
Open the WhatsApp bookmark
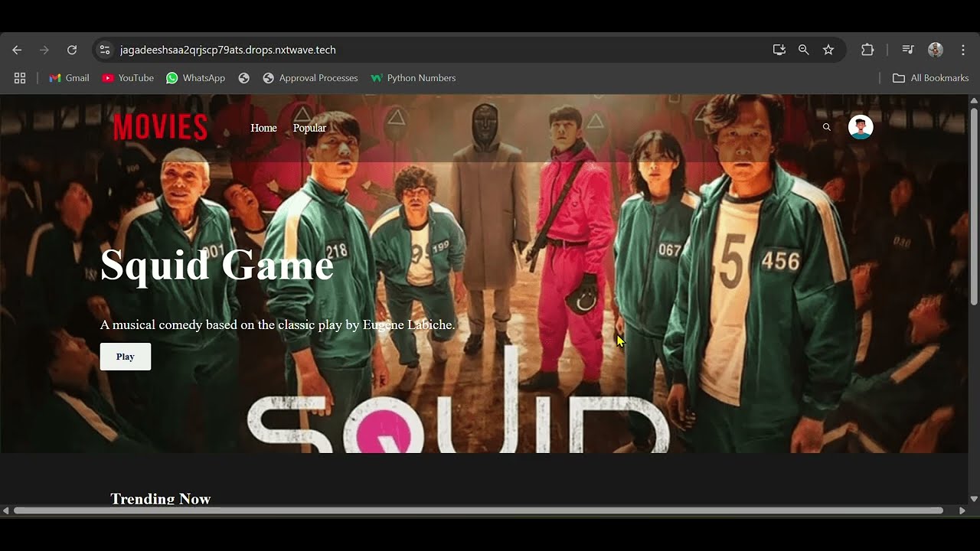pyautogui.click(x=195, y=78)
